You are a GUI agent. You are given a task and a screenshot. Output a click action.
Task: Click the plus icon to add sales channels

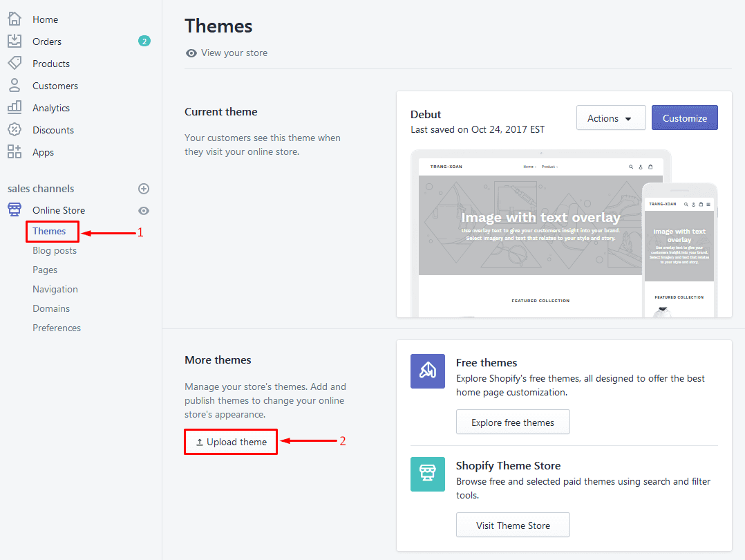pos(143,188)
